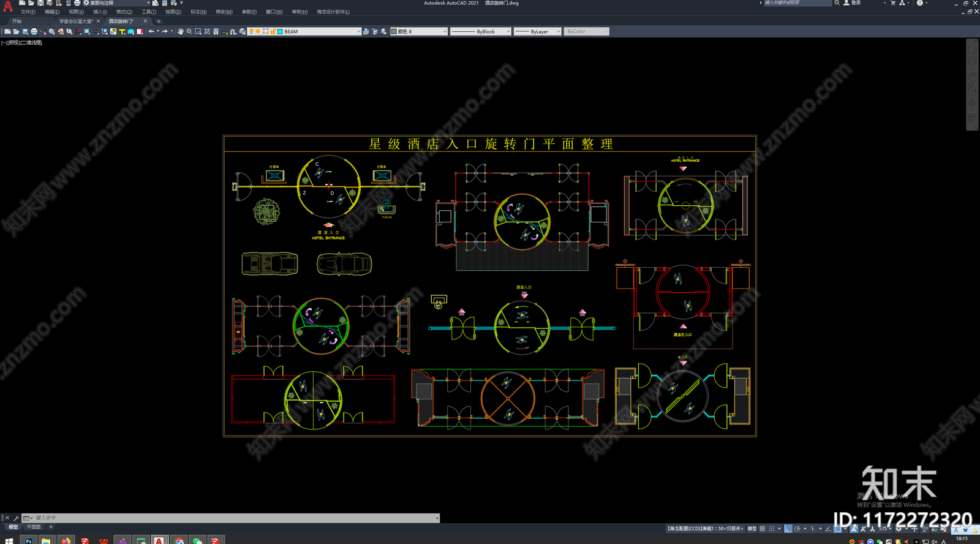Viewport: 980px width, 544px height.
Task: Open the 标注(N) menu
Action: click(198, 12)
